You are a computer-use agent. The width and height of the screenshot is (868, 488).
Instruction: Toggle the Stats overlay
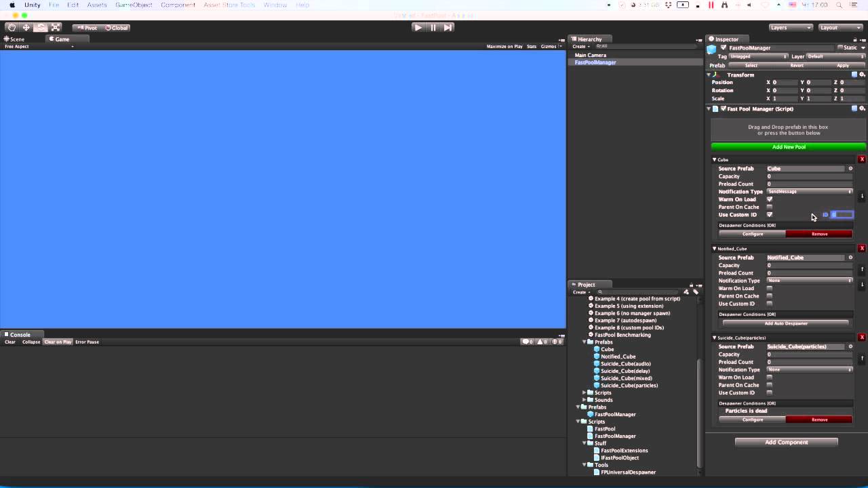(x=532, y=47)
